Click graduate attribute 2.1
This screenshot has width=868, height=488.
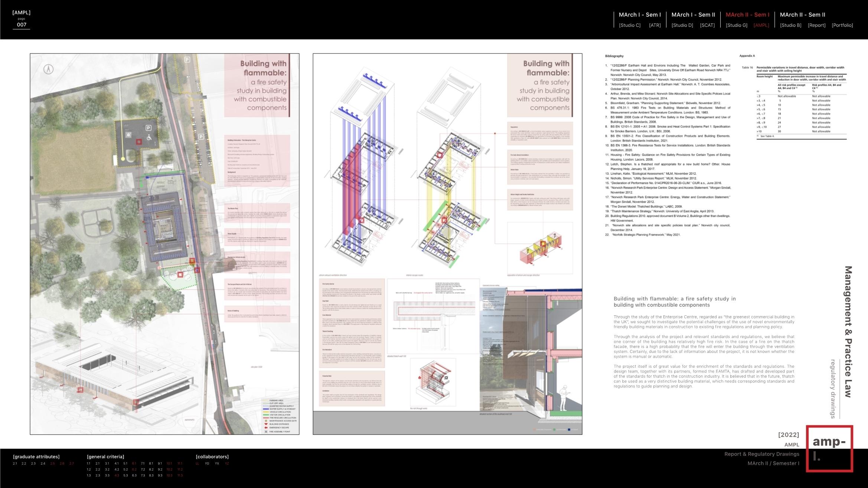tap(15, 463)
